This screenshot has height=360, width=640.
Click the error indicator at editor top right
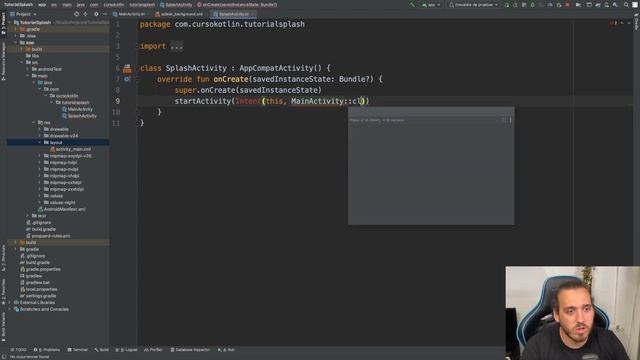point(612,23)
